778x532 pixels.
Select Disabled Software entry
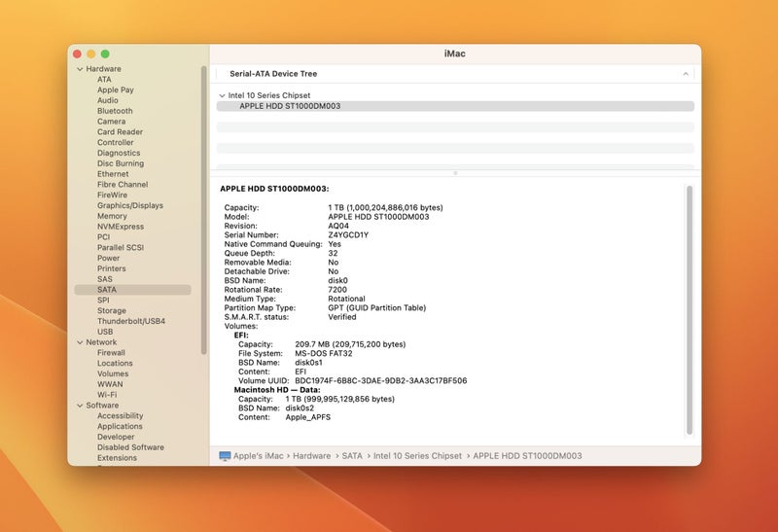(x=130, y=447)
